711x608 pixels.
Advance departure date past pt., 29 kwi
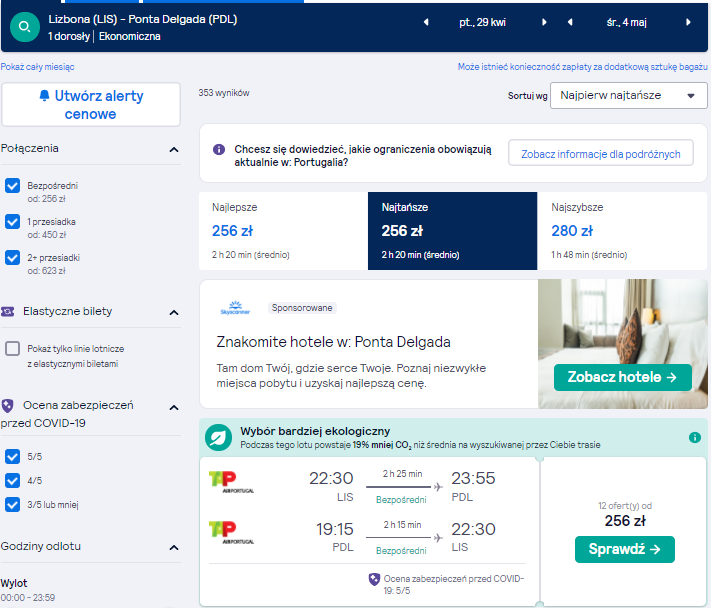pyautogui.click(x=544, y=22)
